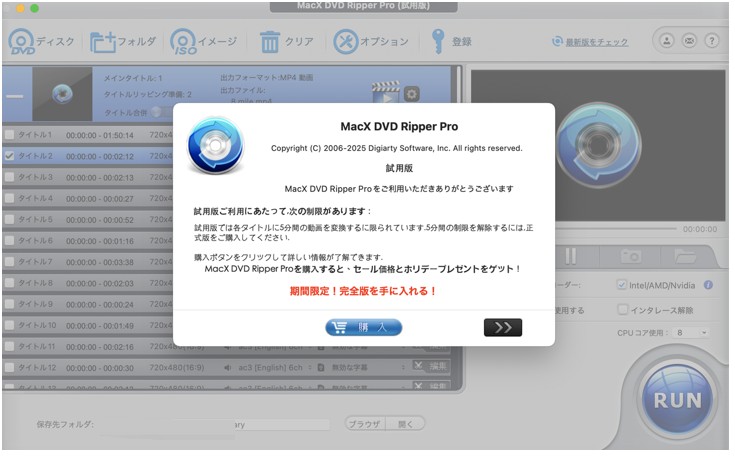Click the large preview disc in player pane
The image size is (735, 456).
[599, 145]
